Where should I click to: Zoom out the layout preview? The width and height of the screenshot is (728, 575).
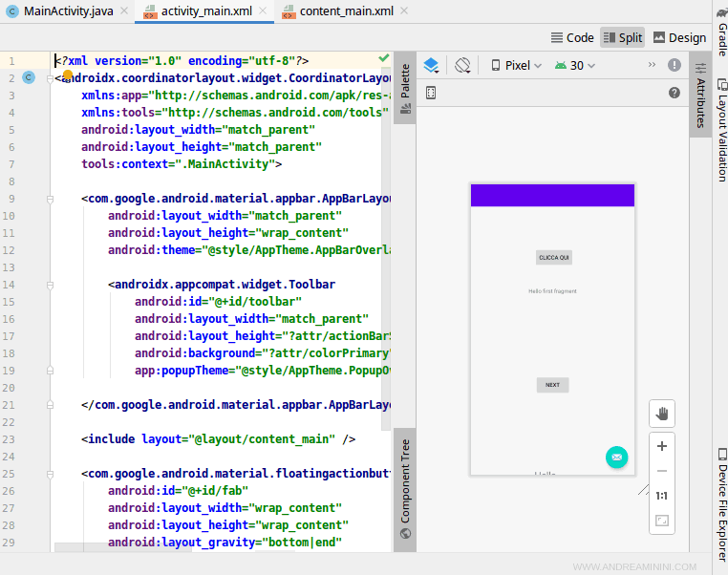click(x=662, y=471)
